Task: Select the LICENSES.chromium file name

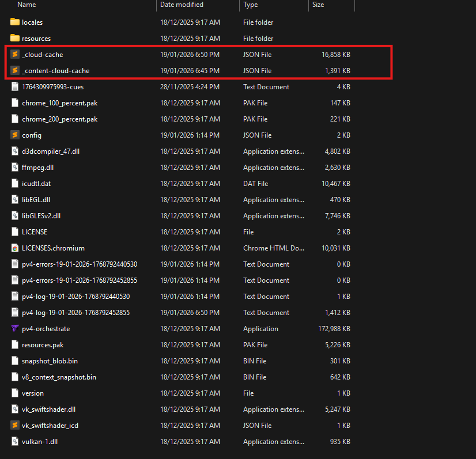Action: click(x=53, y=248)
